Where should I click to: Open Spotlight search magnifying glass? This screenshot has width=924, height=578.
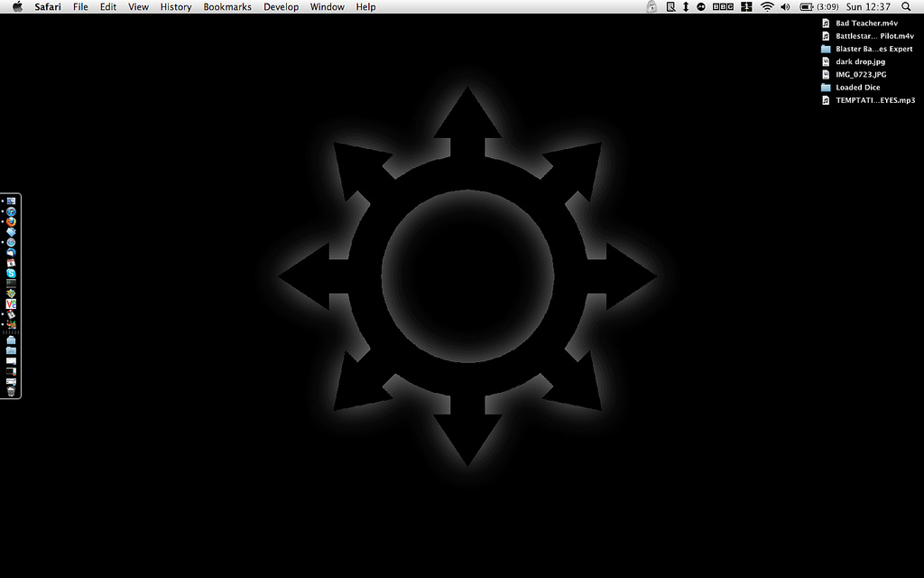click(x=906, y=7)
